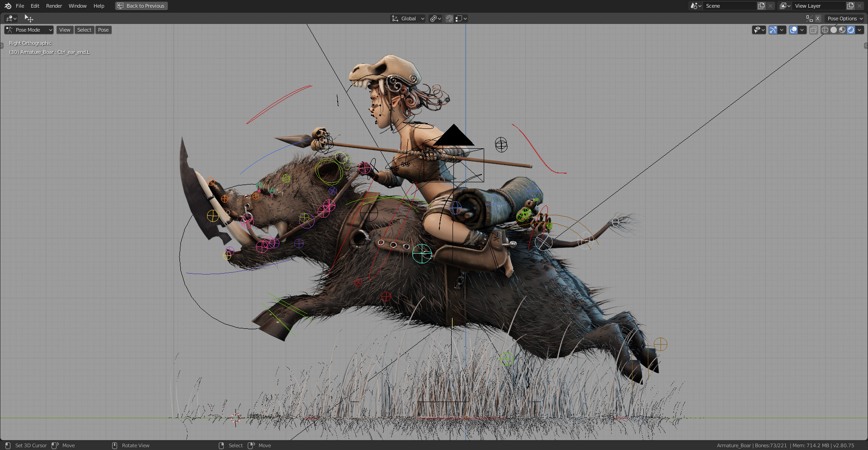Open the Select header menu
The width and height of the screenshot is (868, 450).
click(84, 30)
